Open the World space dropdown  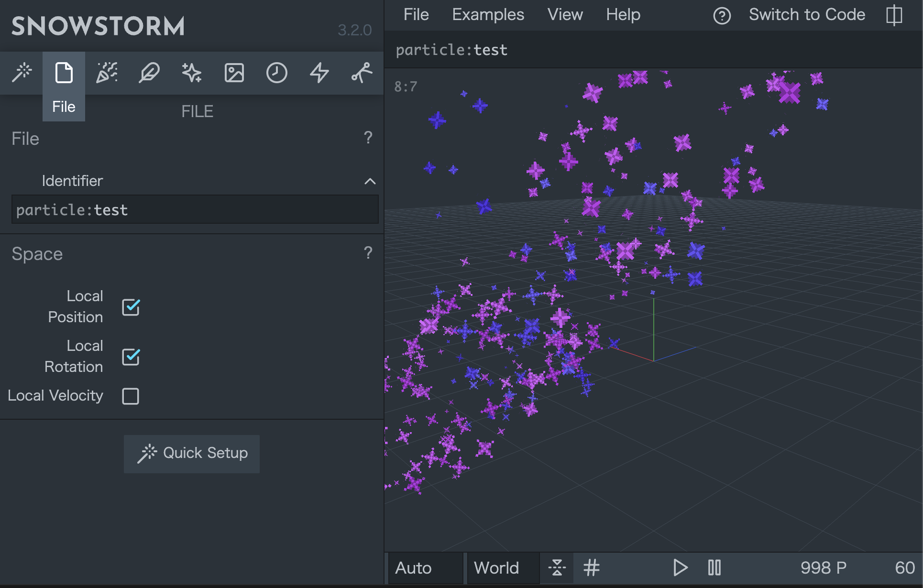pyautogui.click(x=502, y=568)
